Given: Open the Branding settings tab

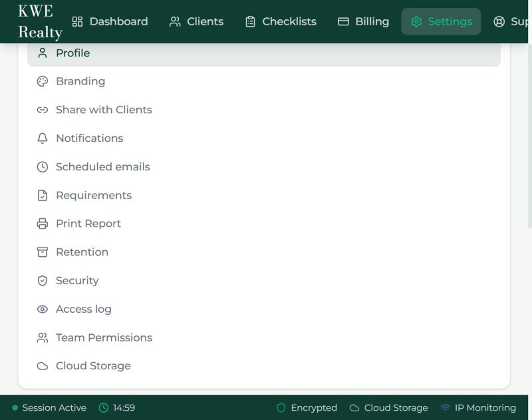Looking at the screenshot, I should click(x=264, y=81).
